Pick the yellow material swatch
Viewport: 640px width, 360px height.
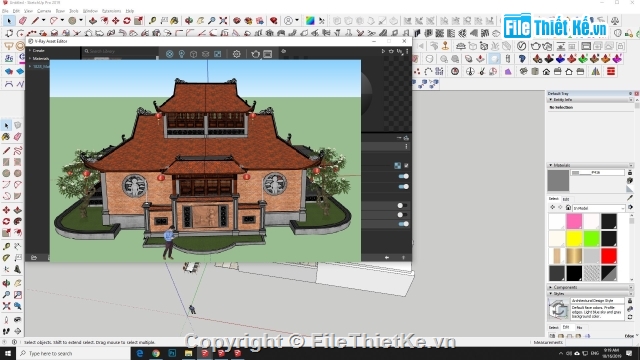(574, 239)
